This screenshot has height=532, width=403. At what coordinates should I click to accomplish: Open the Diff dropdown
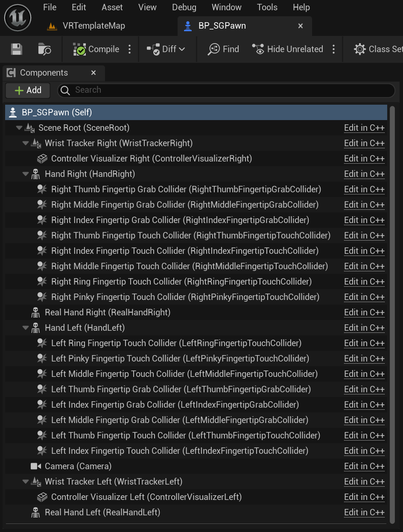[166, 49]
